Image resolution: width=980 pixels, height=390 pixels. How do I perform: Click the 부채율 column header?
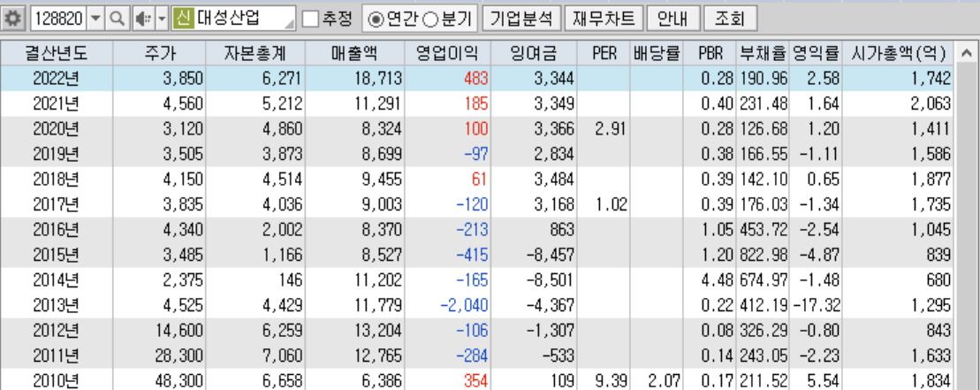click(763, 54)
